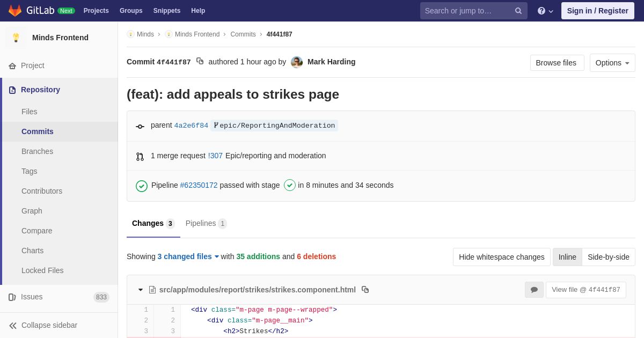Open the Pipelines tab
The image size is (644, 338).
(x=206, y=223)
